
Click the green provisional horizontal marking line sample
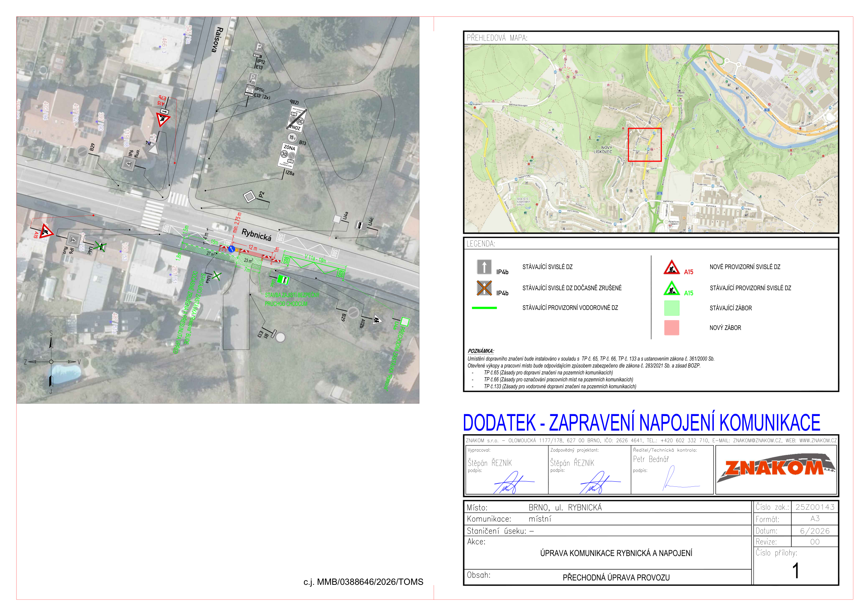484,308
